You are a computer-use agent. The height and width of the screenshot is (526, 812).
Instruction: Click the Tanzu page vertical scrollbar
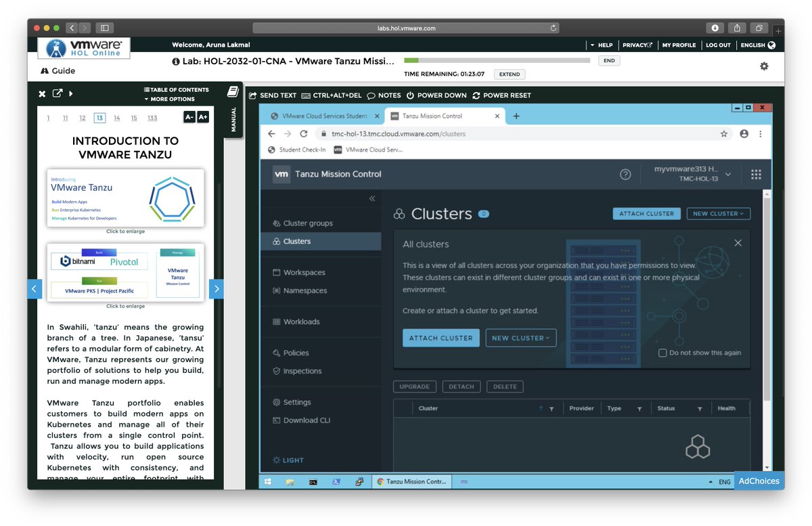click(x=767, y=298)
